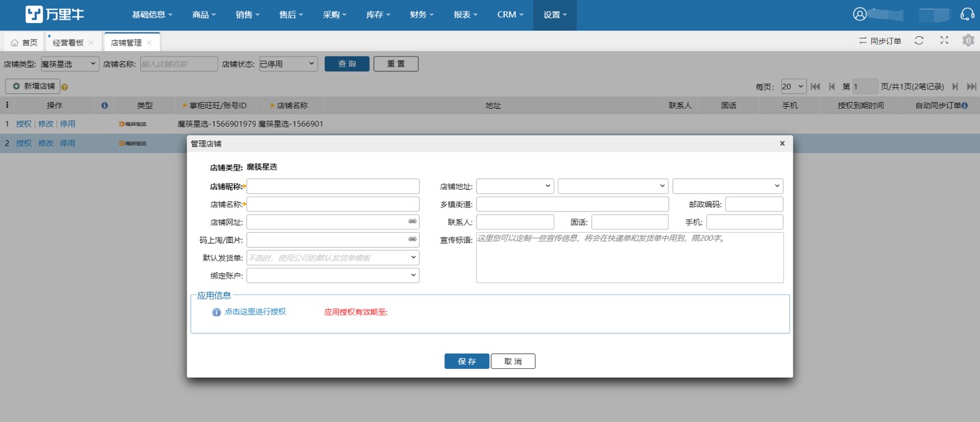
Task: Click the 点击这里进行授权 link
Action: point(255,312)
